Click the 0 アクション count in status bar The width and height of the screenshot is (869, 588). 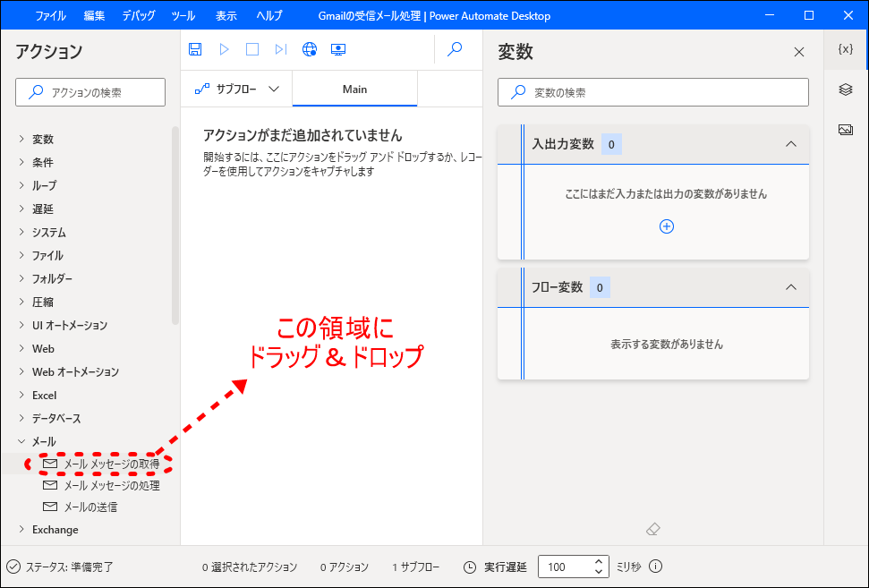[x=345, y=567]
